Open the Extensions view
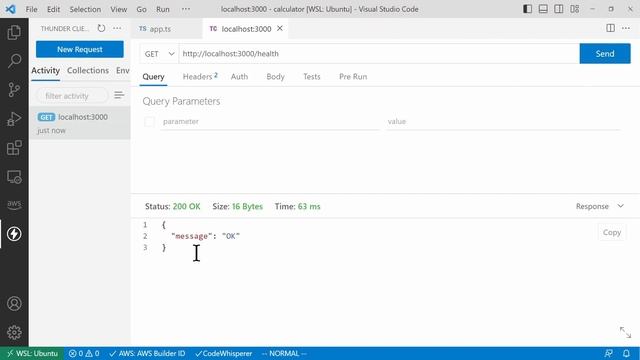 [x=14, y=148]
